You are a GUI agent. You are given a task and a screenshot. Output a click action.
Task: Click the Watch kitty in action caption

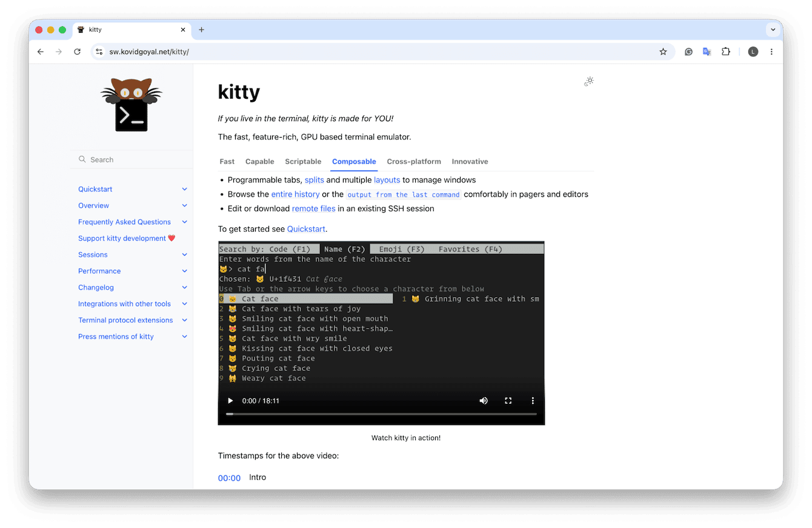(406, 438)
